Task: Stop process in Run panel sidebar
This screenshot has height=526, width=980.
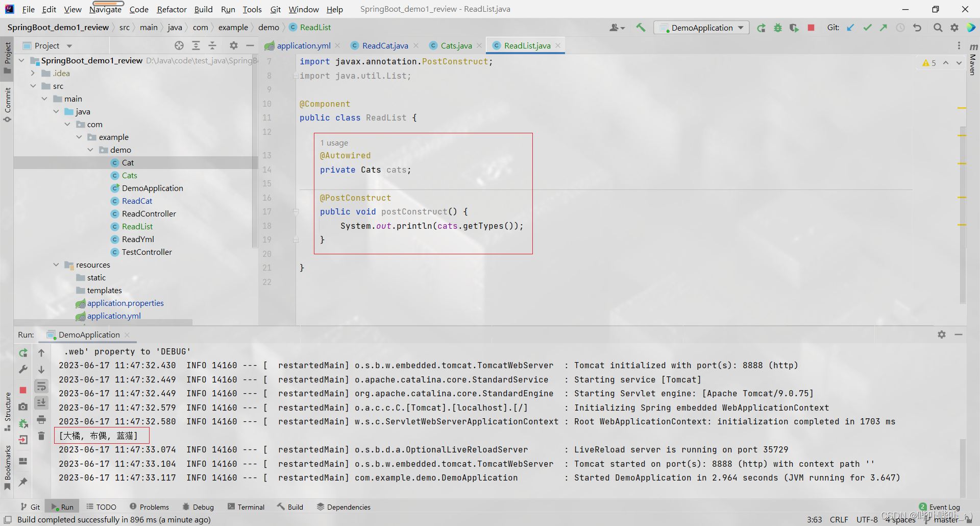Action: pos(23,390)
